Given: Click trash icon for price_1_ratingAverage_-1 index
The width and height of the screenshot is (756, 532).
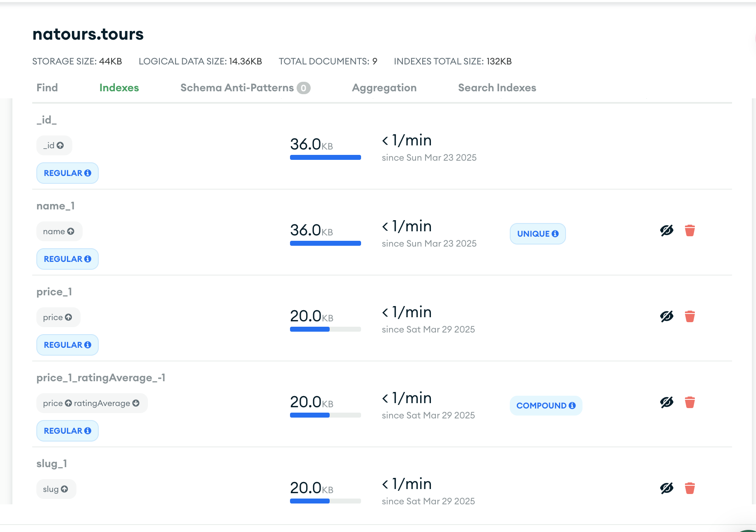Looking at the screenshot, I should point(689,402).
